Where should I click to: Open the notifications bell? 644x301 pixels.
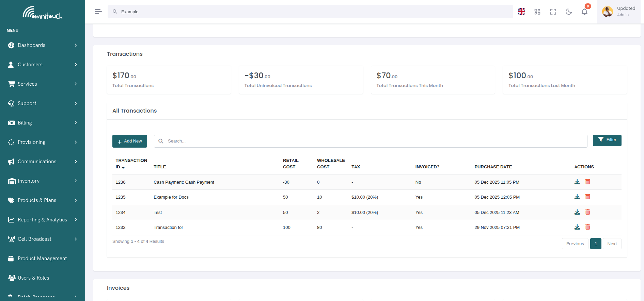click(584, 12)
